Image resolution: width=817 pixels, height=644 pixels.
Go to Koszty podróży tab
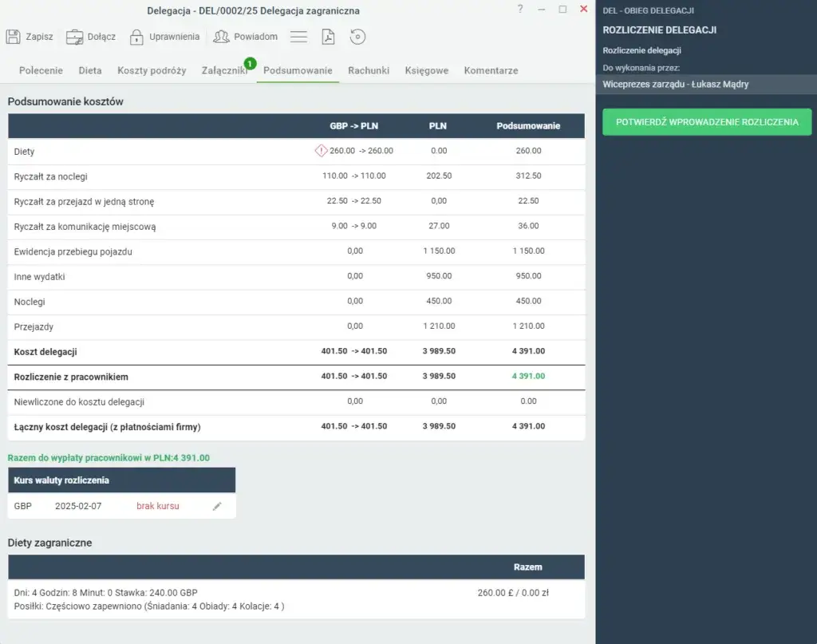point(152,70)
